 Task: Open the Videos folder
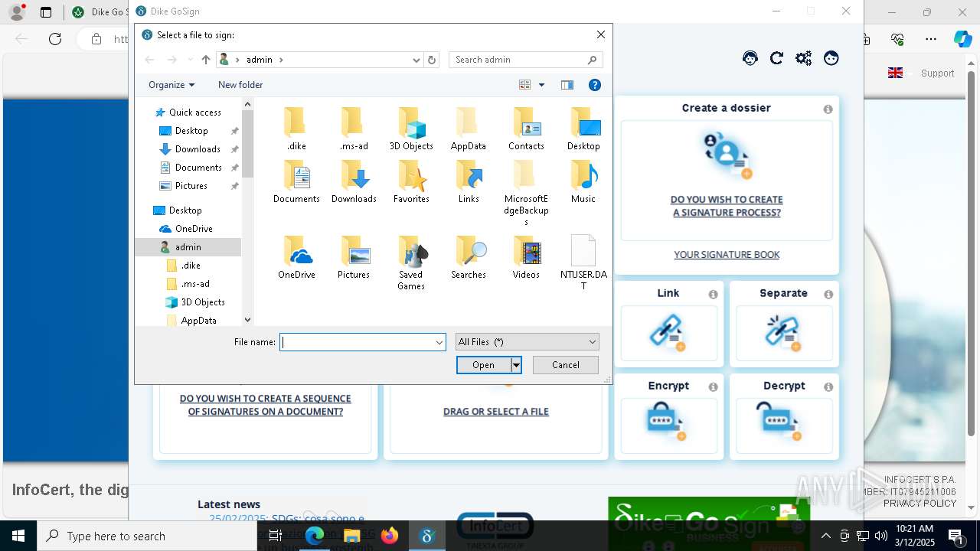(x=526, y=257)
